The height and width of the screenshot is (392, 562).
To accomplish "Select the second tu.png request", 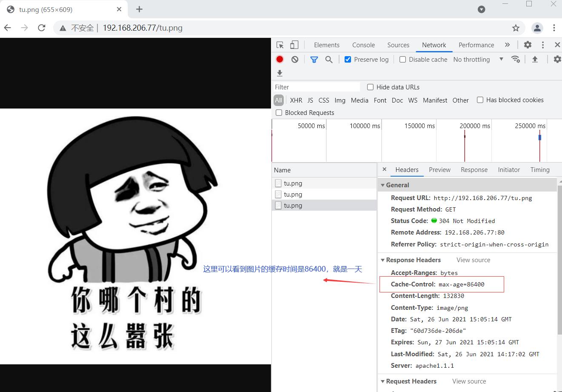I will click(324, 195).
